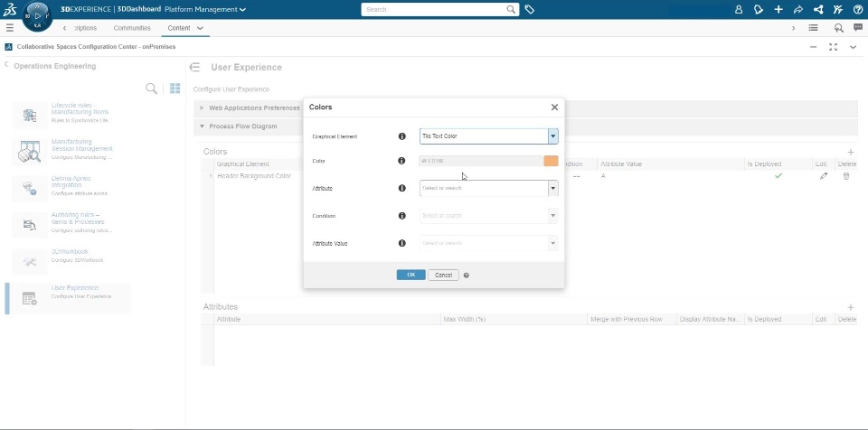868x430 pixels.
Task: Click search magnifier in Operations Engineering panel
Action: (151, 89)
